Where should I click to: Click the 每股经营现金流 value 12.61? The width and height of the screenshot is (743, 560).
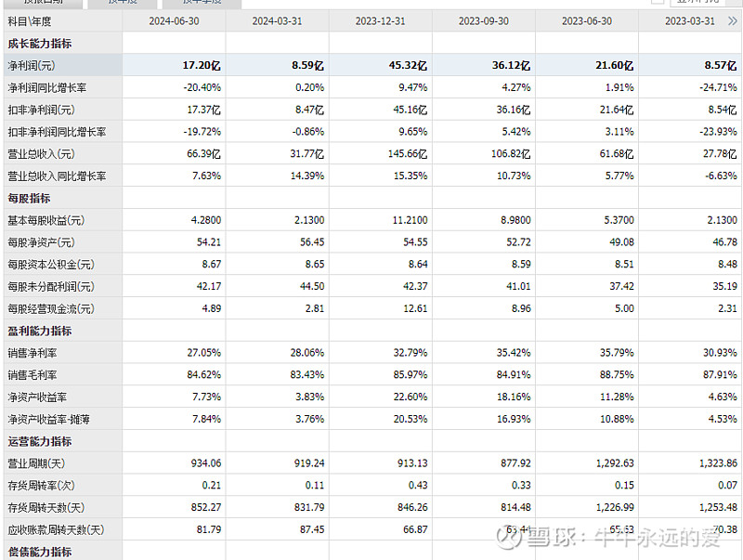coord(415,309)
